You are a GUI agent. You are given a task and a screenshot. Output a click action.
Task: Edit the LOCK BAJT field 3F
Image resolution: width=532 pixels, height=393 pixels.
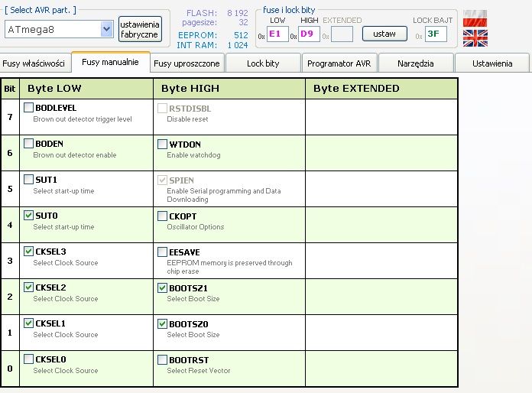click(x=436, y=34)
